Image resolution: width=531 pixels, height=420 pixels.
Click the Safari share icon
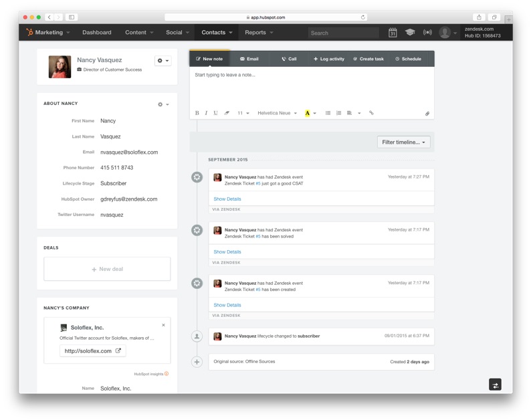tap(479, 17)
